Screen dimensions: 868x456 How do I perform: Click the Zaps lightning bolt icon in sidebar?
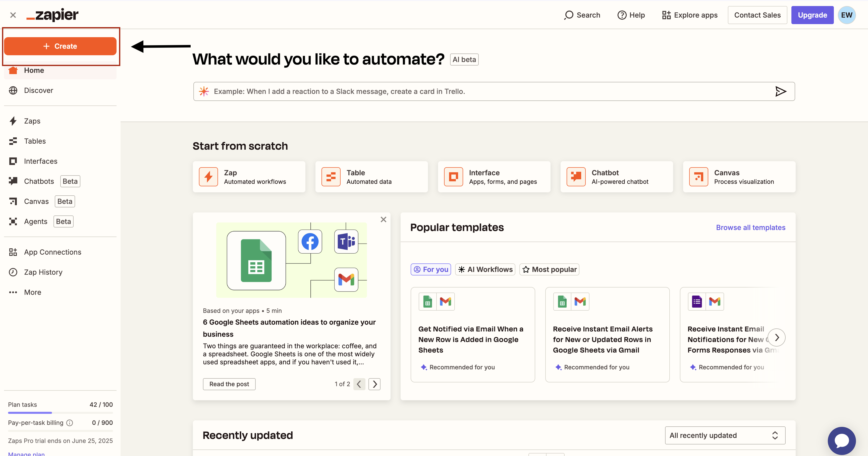(x=13, y=121)
